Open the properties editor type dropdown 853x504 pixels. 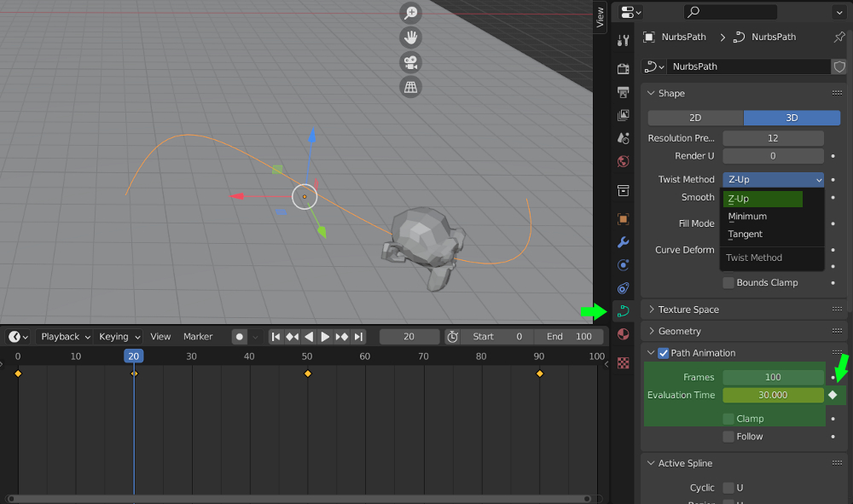(x=630, y=11)
